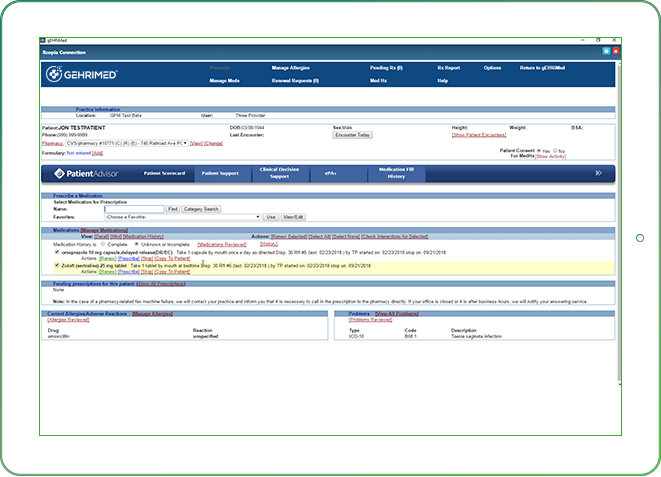661x477 pixels.
Task: Click the tablet home button circle
Action: [x=640, y=238]
